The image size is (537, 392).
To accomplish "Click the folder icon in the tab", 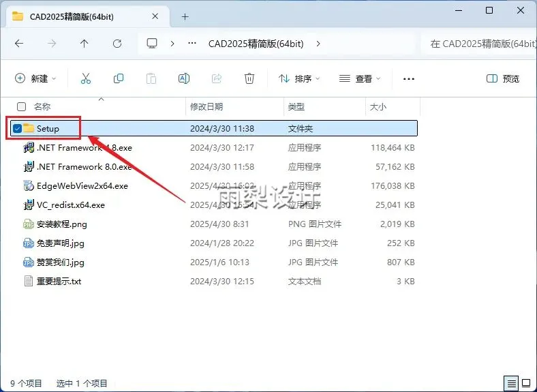I will pos(18,16).
